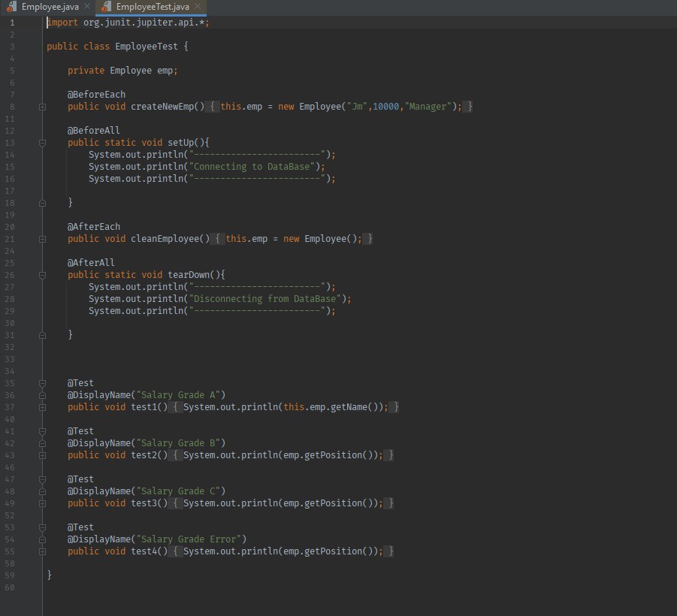Click the private Employee emp declaration
This screenshot has height=616, width=677.
pos(122,71)
